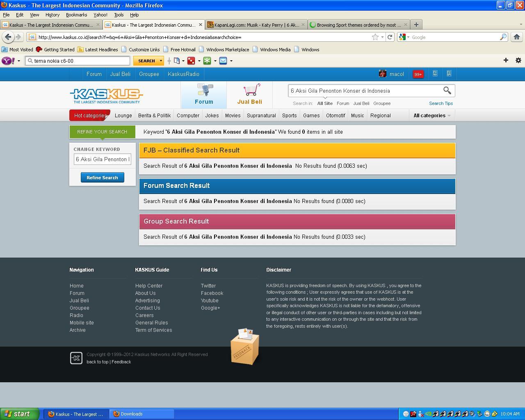Click the back to top link

pyautogui.click(x=98, y=362)
